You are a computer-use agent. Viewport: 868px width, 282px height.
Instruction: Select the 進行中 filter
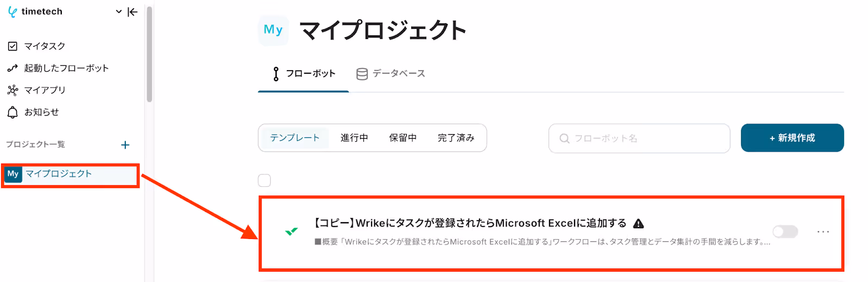(x=354, y=138)
